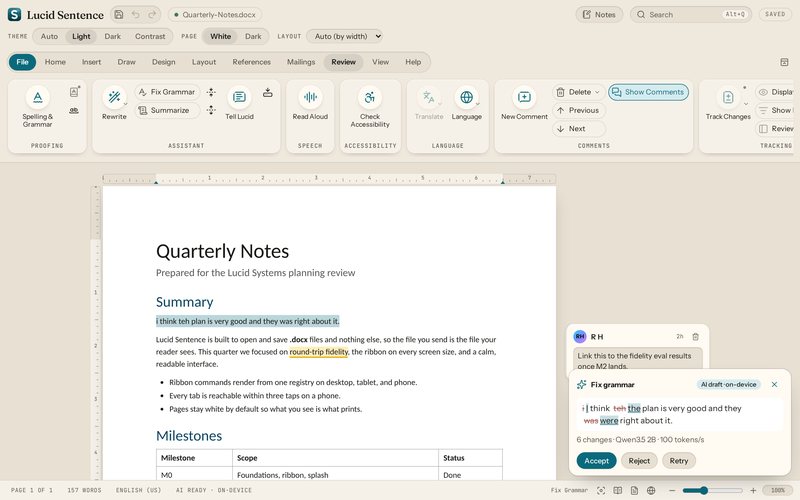This screenshot has height=500, width=800.
Task: Click the web layout globe icon in the status bar
Action: 651,490
